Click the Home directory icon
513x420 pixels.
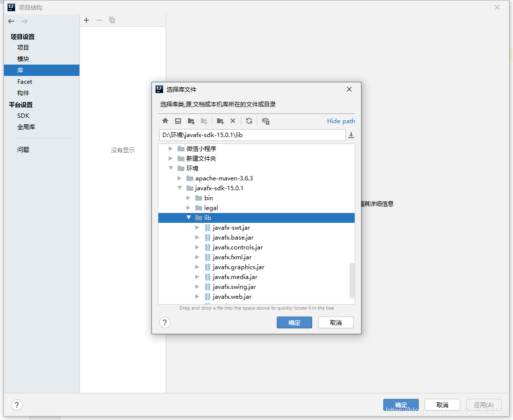[165, 121]
